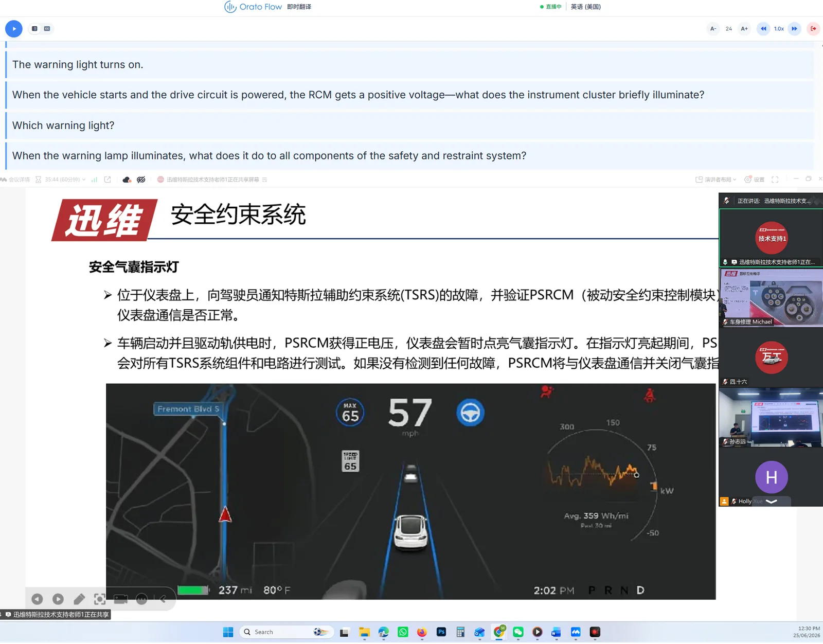Open WhatsApp from the taskbar
Viewport: 823px width, 644px height.
403,632
